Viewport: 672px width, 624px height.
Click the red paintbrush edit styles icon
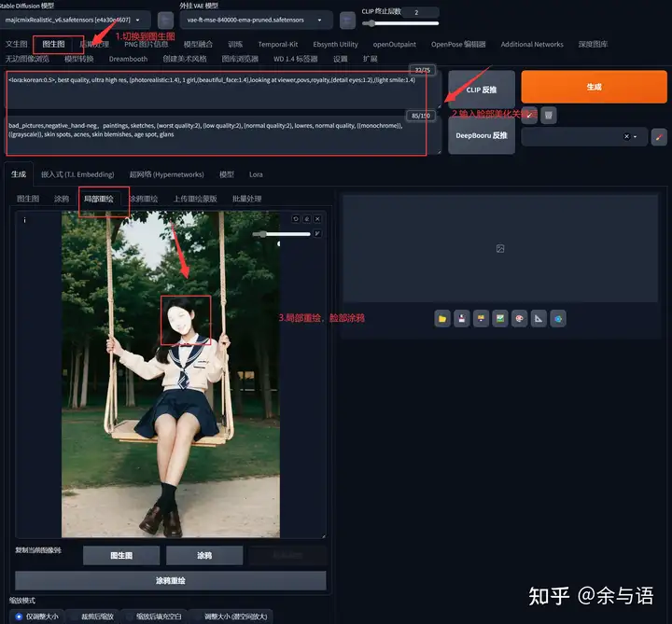659,137
